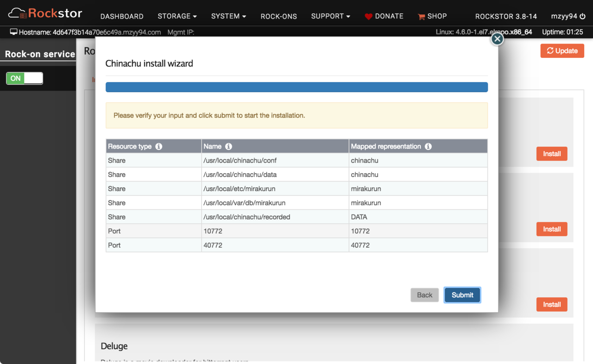593x364 pixels.
Task: Click the Rockstor logo
Action: (45, 13)
